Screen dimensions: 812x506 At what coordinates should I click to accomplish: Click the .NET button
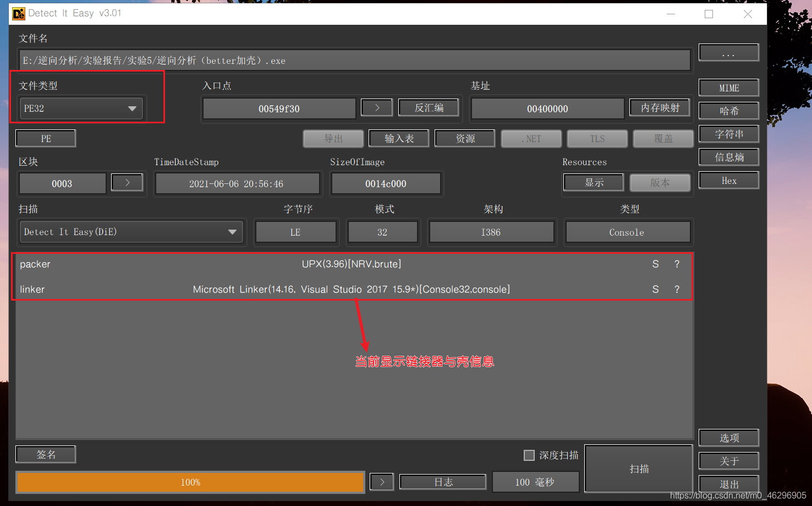[x=531, y=139]
